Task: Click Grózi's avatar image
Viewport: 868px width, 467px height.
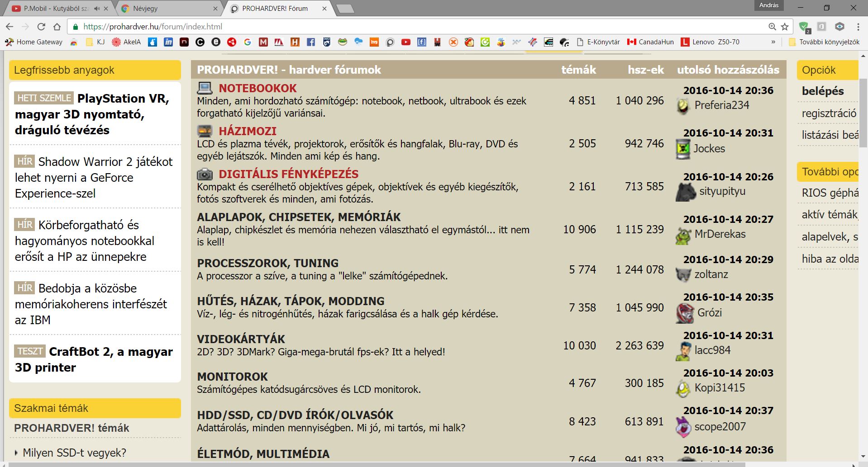Action: coord(685,313)
